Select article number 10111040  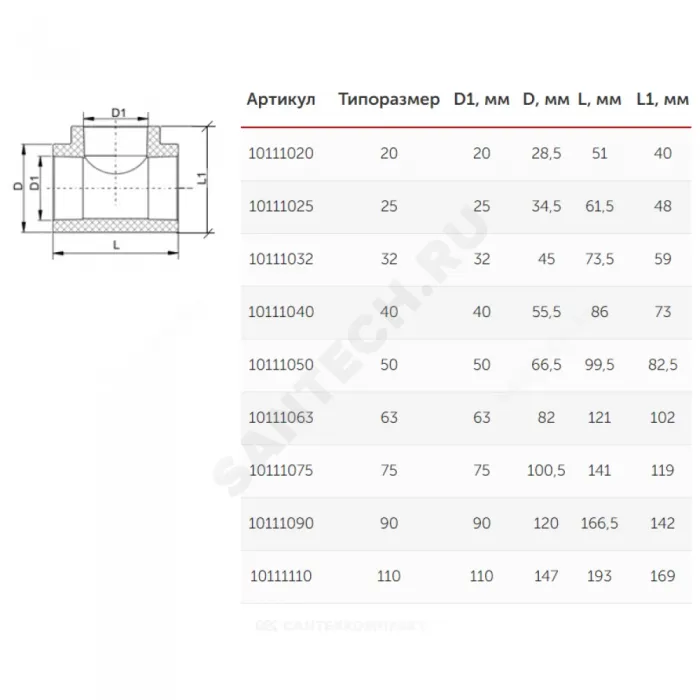(x=281, y=312)
